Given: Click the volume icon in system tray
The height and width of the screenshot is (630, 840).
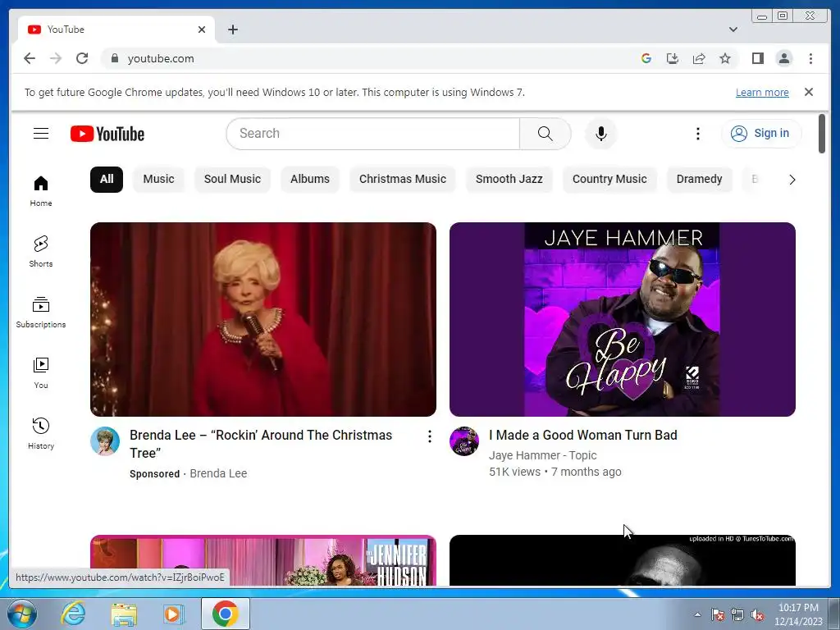Looking at the screenshot, I should coord(757,614).
